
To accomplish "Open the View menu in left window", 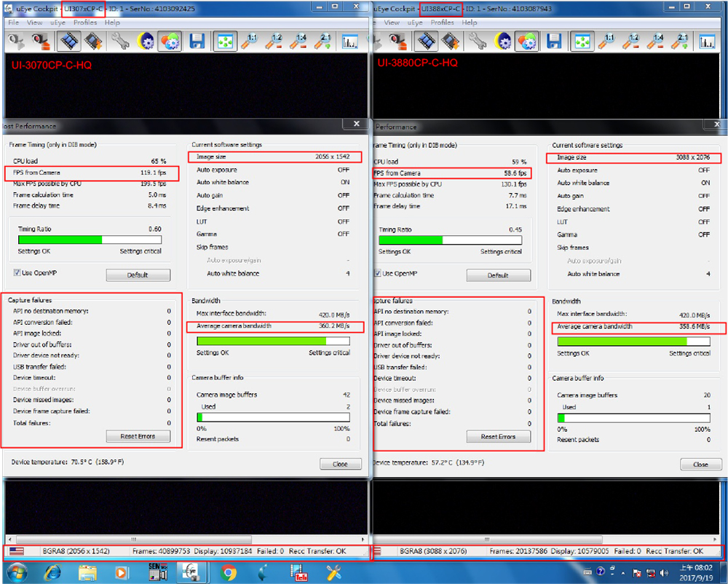I will [35, 23].
